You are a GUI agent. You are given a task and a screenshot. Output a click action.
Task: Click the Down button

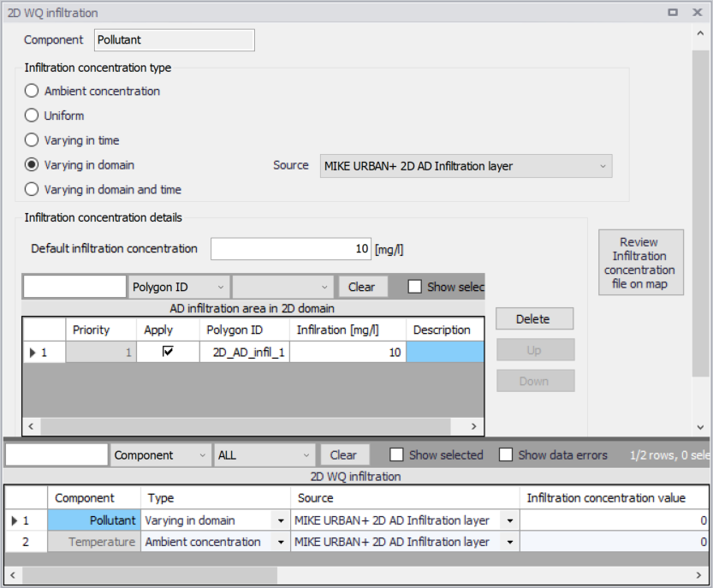[x=535, y=381]
